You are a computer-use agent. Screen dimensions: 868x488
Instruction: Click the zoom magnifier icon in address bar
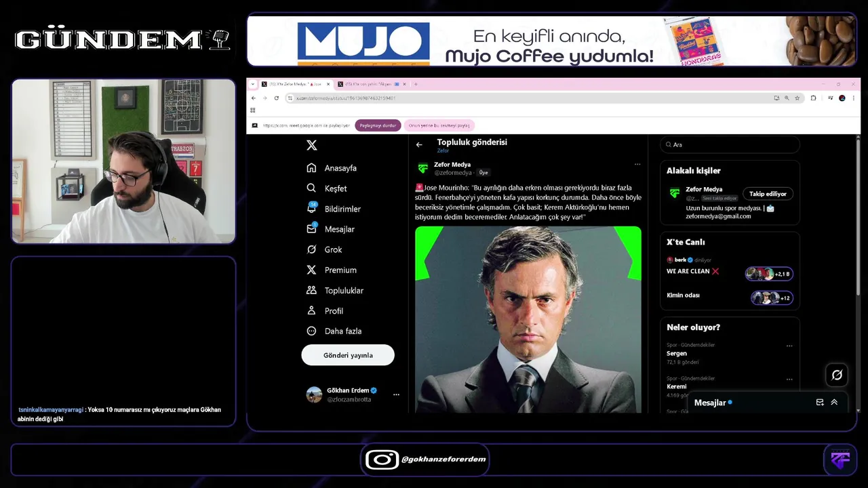tap(787, 98)
